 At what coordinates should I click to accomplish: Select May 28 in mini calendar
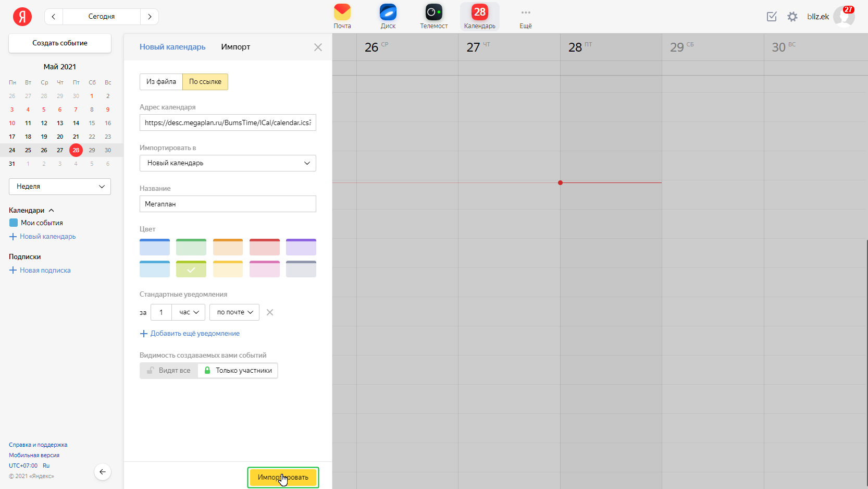(76, 150)
